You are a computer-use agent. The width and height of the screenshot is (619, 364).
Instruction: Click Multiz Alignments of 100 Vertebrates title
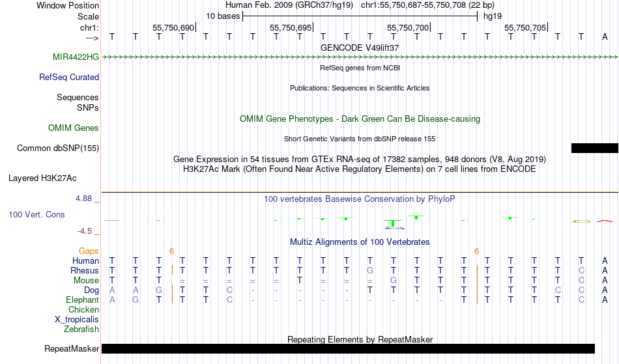pyautogui.click(x=360, y=242)
